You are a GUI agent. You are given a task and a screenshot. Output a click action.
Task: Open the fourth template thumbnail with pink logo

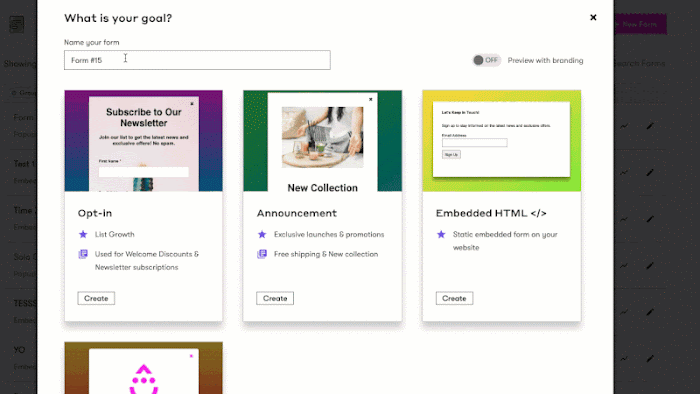(143, 368)
